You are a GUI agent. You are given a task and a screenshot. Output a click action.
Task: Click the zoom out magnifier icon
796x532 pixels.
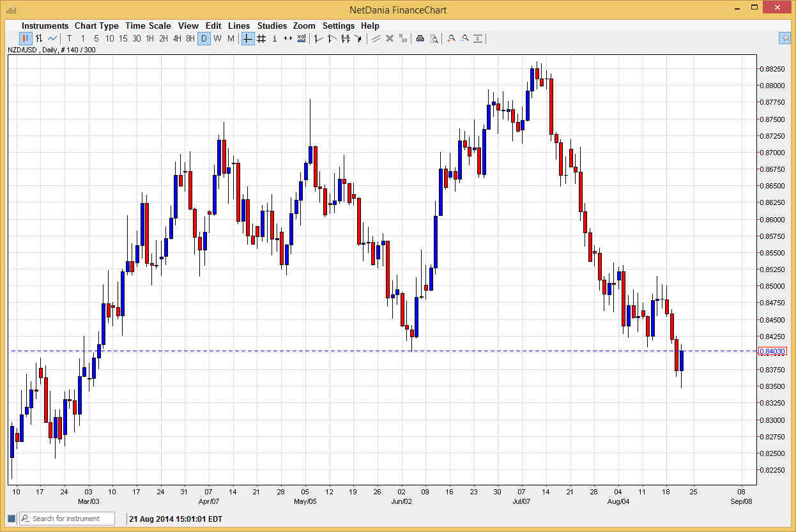coord(465,38)
